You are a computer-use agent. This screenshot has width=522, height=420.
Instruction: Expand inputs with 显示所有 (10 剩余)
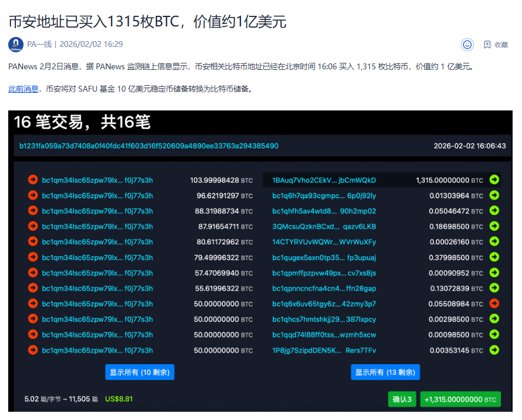click(x=140, y=372)
